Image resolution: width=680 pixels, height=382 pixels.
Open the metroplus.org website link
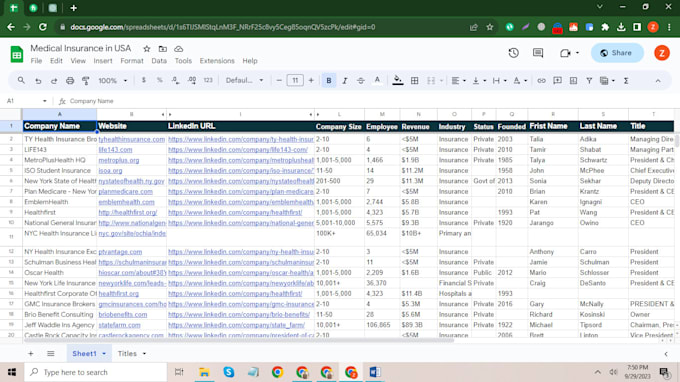[119, 160]
